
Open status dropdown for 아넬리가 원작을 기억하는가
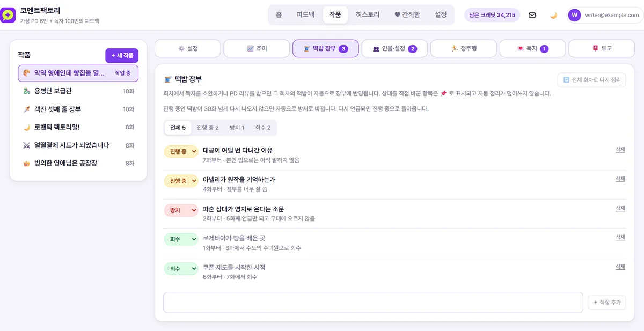coord(181,181)
